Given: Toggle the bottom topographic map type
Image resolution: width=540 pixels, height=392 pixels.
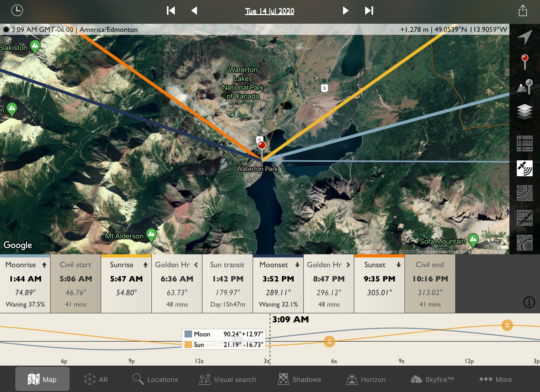Looking at the screenshot, I should 525,243.
